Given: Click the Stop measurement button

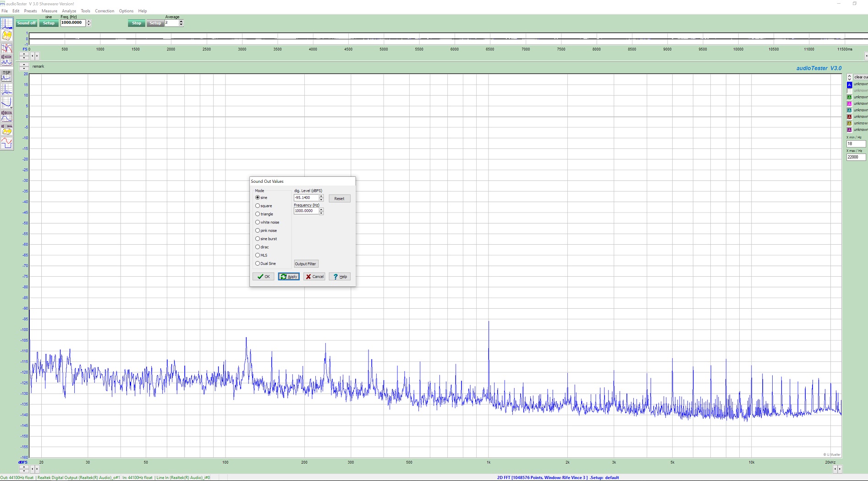Looking at the screenshot, I should [x=137, y=23].
